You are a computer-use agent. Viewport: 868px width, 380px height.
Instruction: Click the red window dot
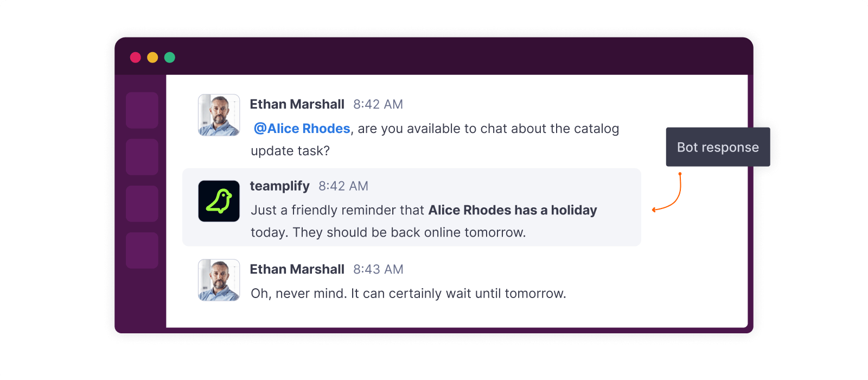[136, 58]
